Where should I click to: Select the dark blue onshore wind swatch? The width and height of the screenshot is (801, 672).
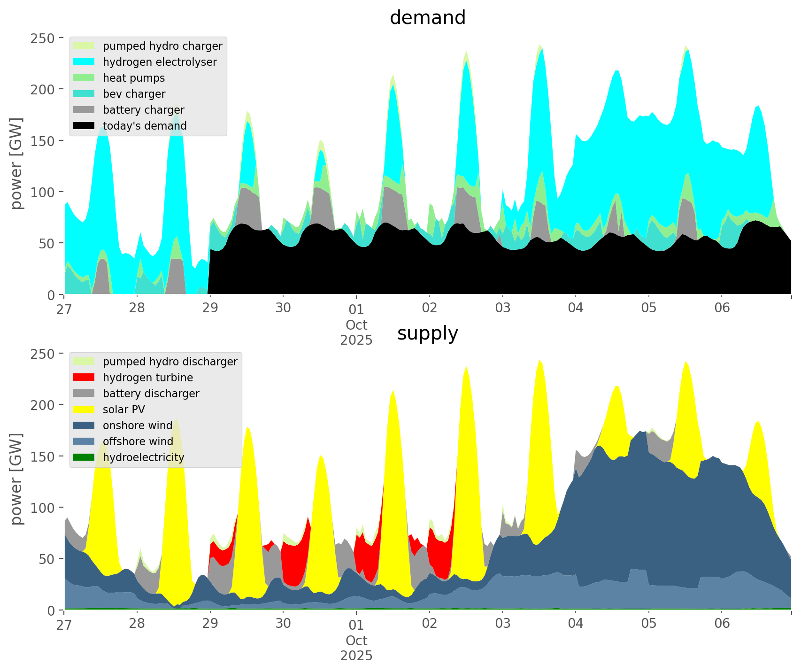84,425
